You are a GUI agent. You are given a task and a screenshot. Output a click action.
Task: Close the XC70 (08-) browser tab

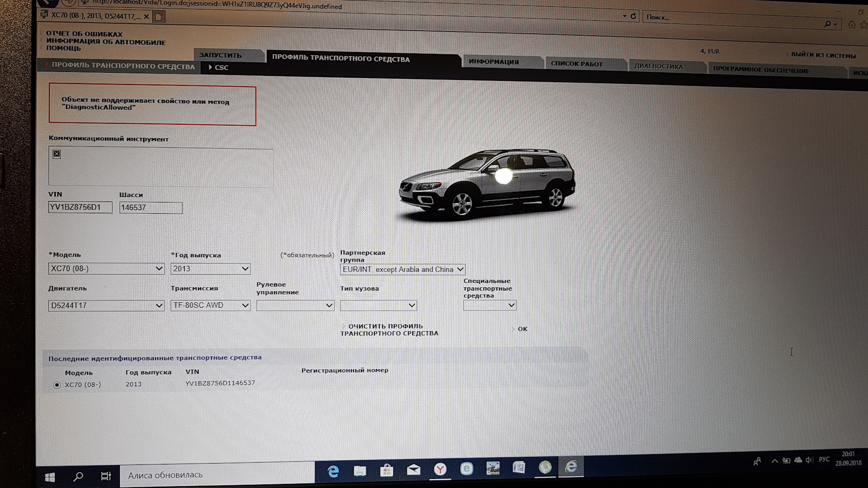[x=146, y=17]
